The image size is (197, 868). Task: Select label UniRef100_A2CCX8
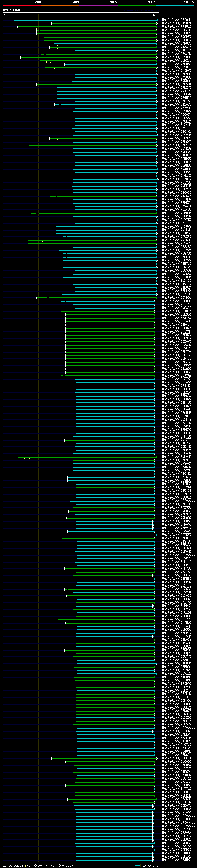click(x=176, y=172)
